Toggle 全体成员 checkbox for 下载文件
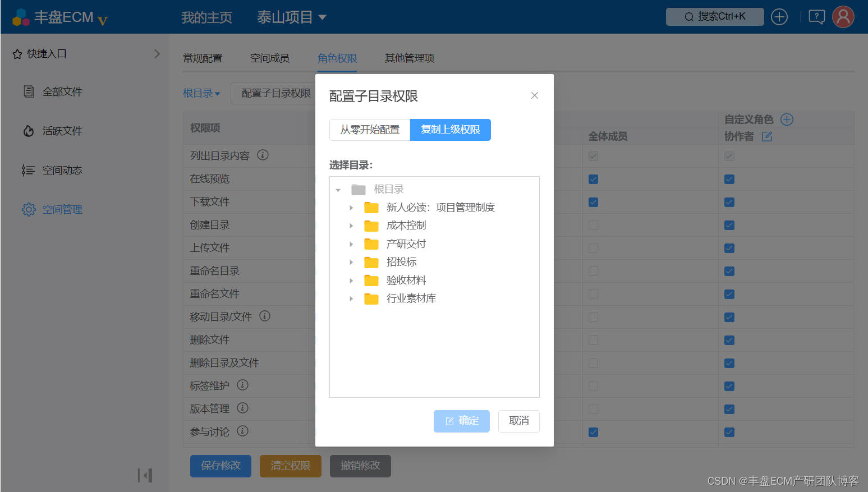 coord(593,203)
